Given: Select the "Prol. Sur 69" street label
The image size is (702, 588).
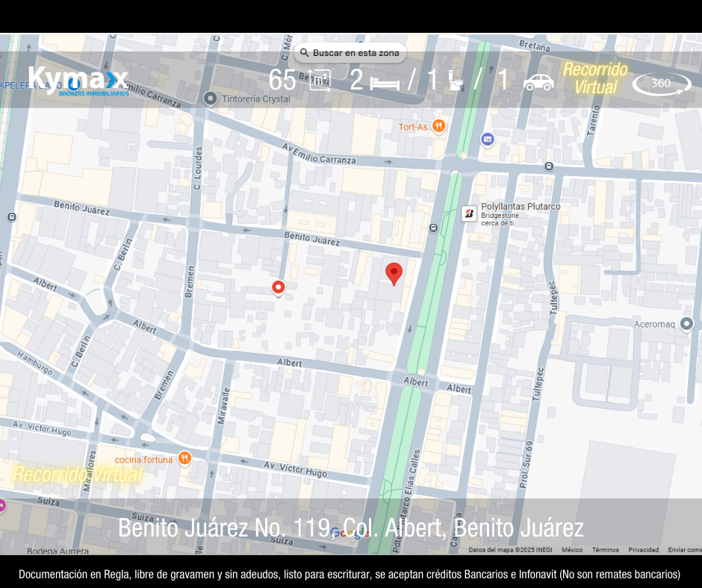Looking at the screenshot, I should point(526,464).
